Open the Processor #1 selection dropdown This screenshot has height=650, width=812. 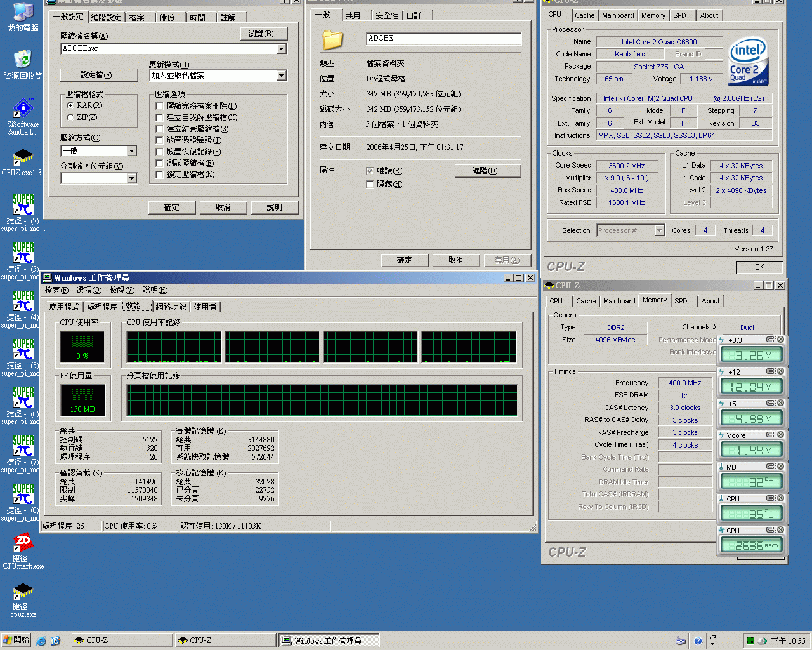tap(660, 230)
